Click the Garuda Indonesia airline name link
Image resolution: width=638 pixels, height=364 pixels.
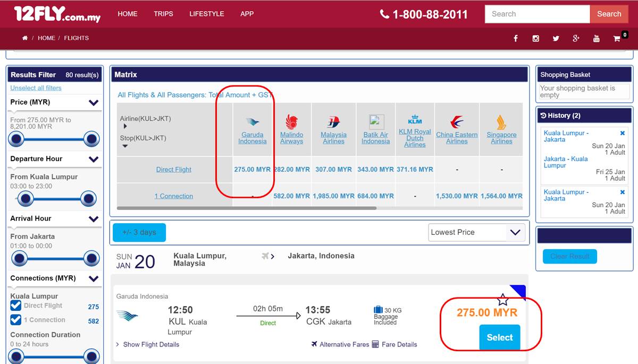click(253, 138)
